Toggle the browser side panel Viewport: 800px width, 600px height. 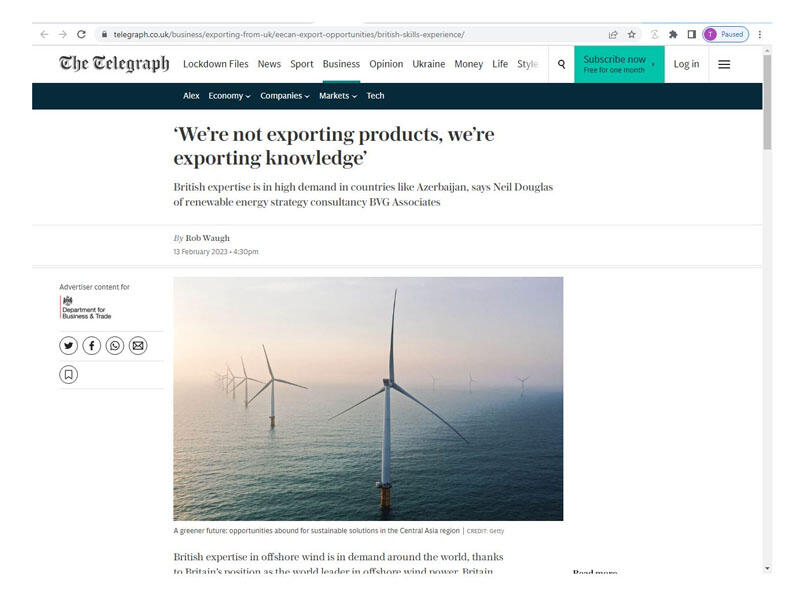tap(691, 34)
